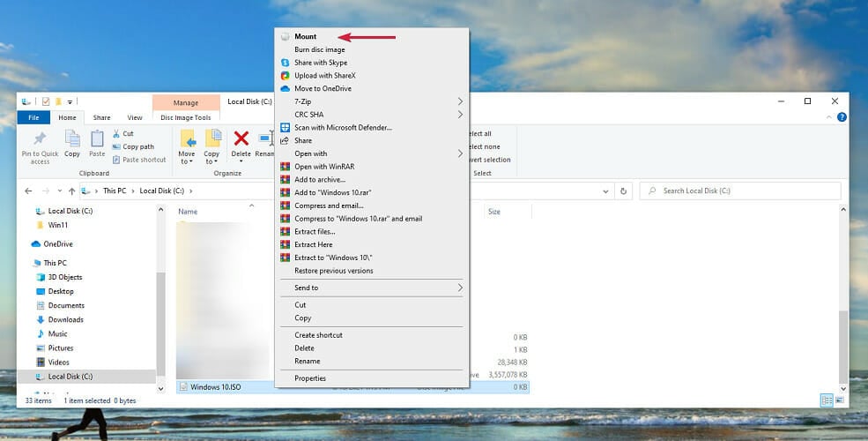Toggle the ribbon collapse chevron
Image resolution: width=868 pixels, height=441 pixels.
coord(828,117)
